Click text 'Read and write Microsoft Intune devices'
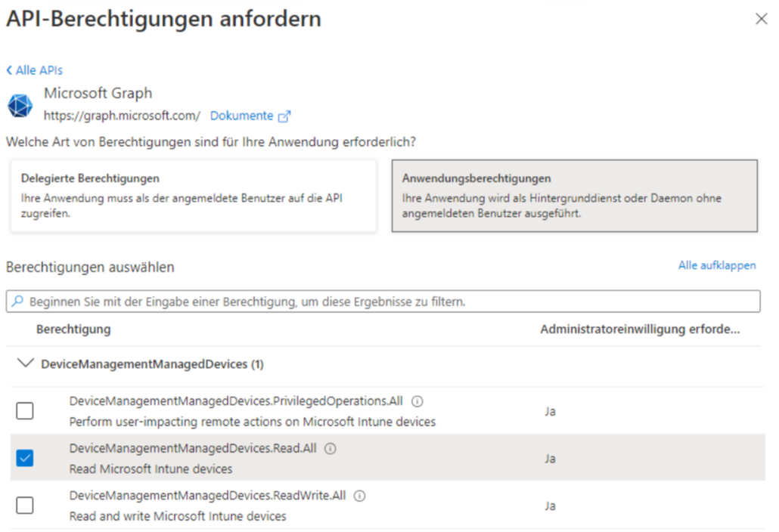 click(x=178, y=516)
